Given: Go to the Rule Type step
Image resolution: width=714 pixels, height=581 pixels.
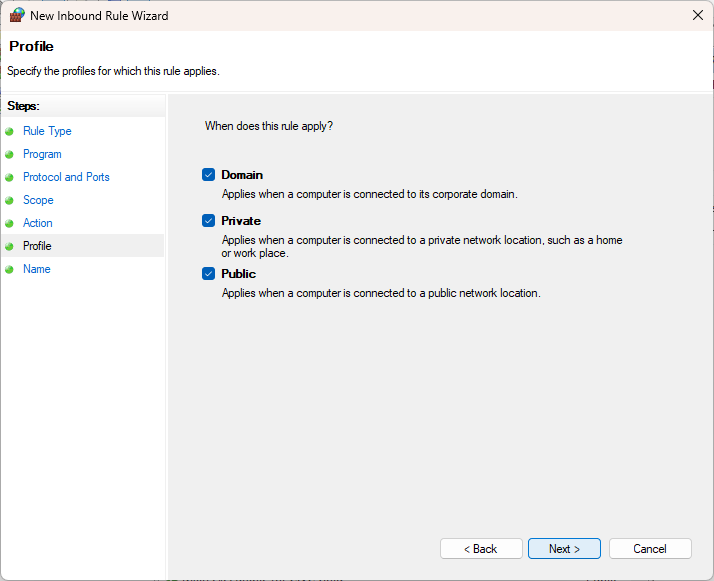Looking at the screenshot, I should coord(47,131).
